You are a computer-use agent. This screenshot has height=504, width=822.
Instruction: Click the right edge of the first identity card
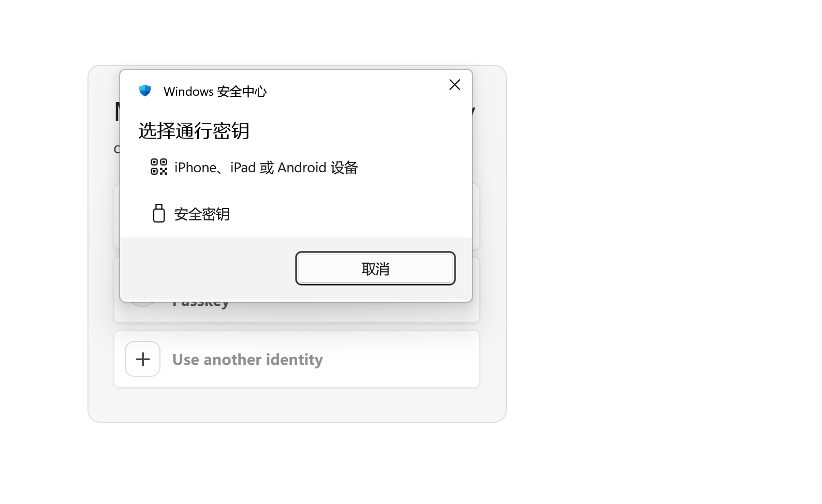point(476,217)
